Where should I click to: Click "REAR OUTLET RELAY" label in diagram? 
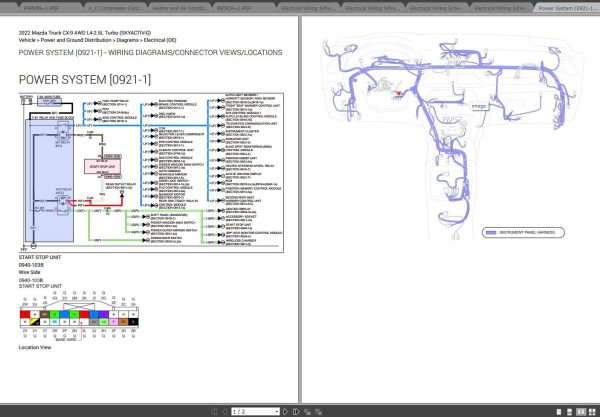pyautogui.click(x=121, y=184)
